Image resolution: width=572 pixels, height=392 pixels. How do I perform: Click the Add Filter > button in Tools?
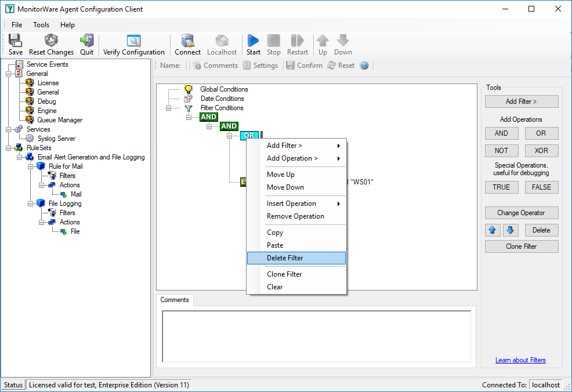pos(522,101)
